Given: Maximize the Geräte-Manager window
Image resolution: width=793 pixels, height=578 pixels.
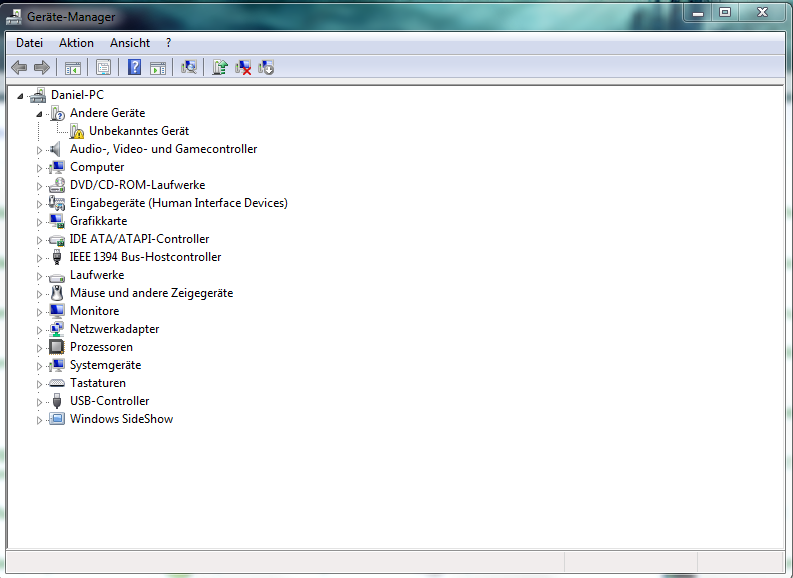Looking at the screenshot, I should 725,13.
